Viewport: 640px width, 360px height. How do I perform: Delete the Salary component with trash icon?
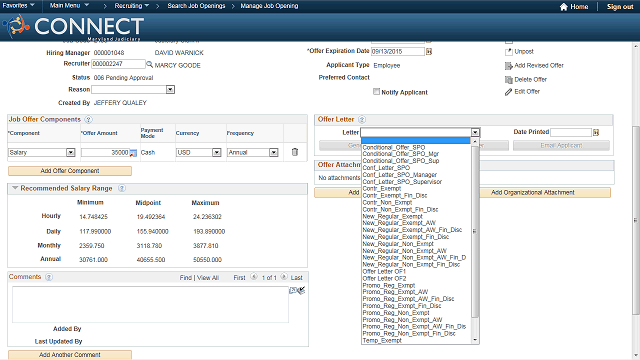tap(295, 152)
